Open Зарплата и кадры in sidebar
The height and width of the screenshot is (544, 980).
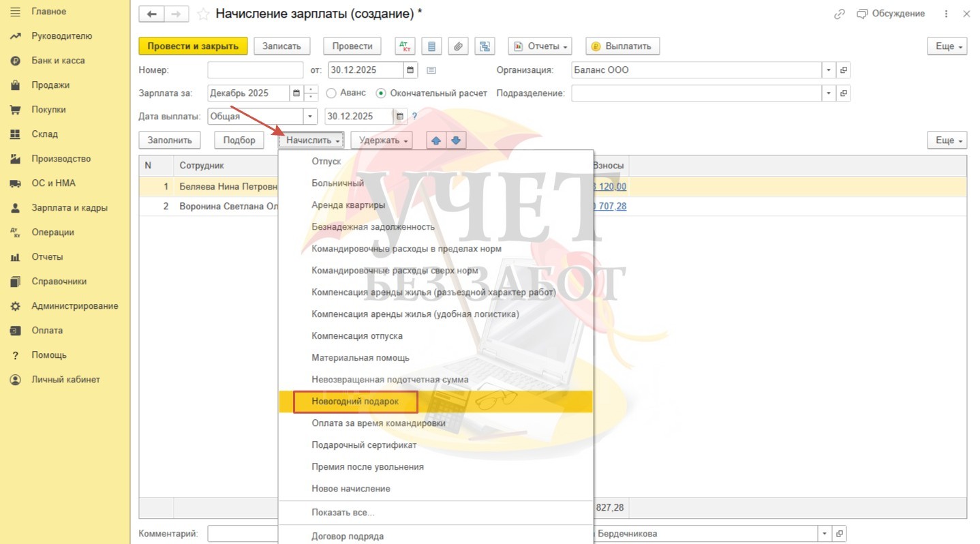pos(70,208)
